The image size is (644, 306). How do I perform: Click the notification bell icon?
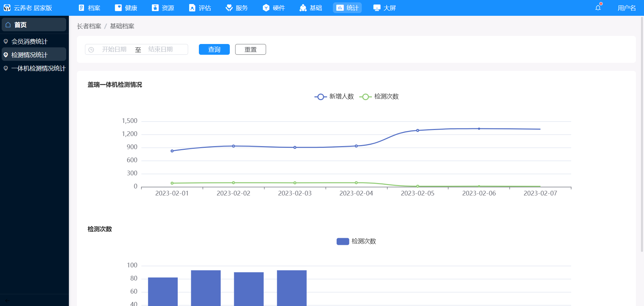click(598, 8)
